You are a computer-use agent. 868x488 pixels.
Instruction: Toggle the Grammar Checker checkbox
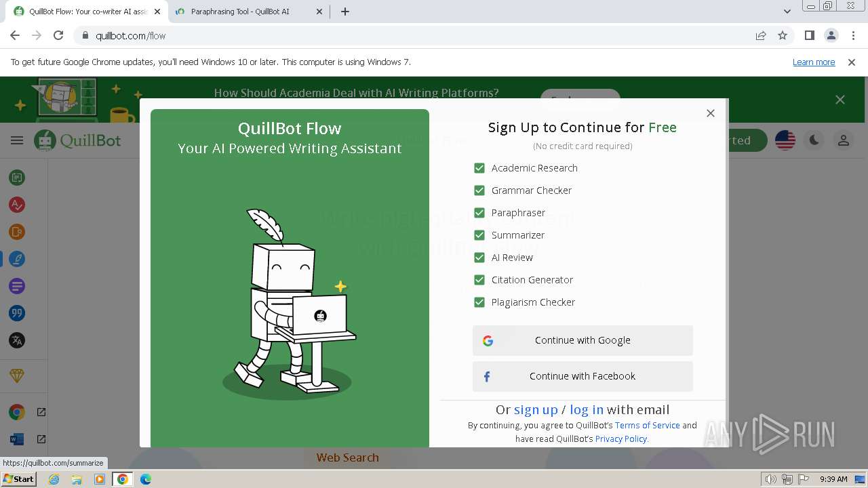coord(479,190)
